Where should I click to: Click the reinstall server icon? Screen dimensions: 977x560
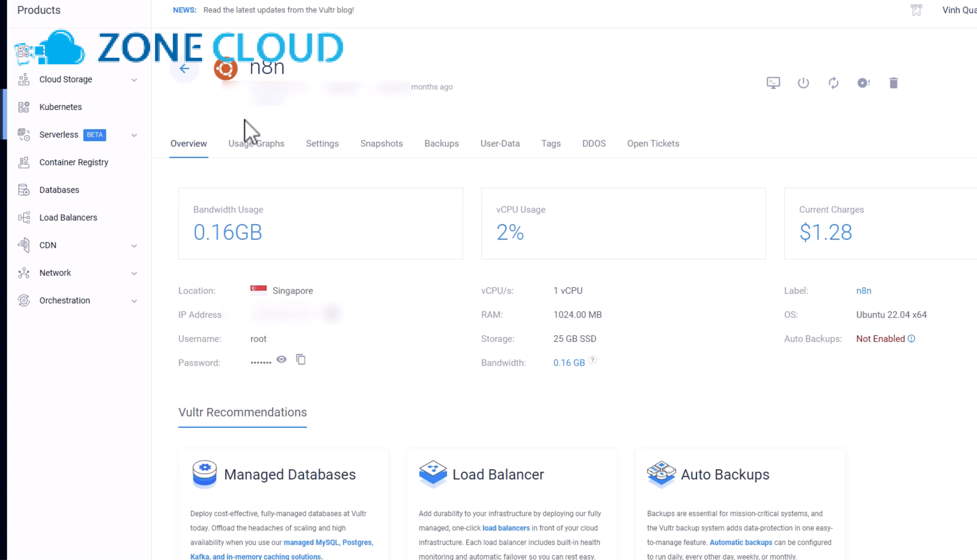863,83
